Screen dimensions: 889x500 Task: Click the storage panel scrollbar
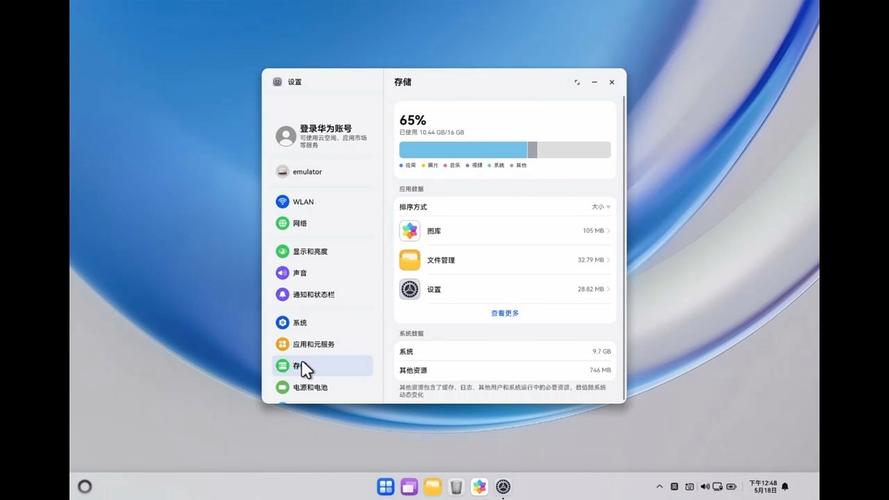pos(624,247)
